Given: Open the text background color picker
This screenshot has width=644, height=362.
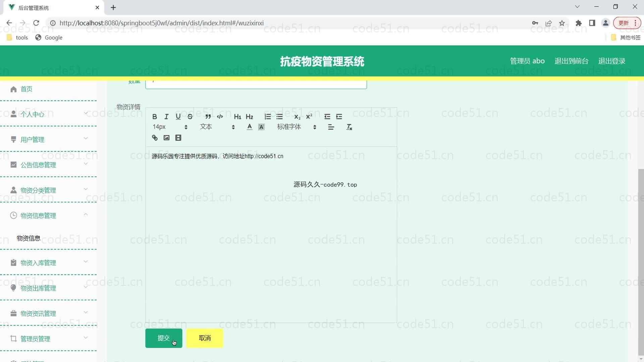Looking at the screenshot, I should click(261, 127).
